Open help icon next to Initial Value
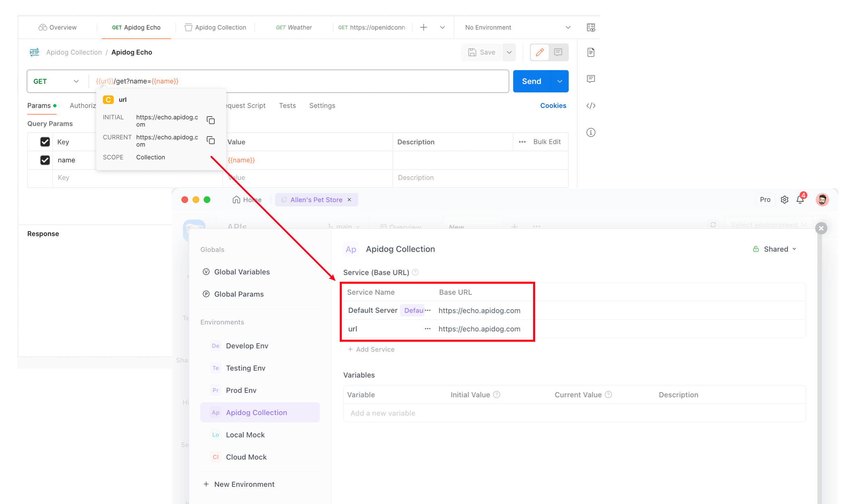The height and width of the screenshot is (504, 848). [x=497, y=395]
